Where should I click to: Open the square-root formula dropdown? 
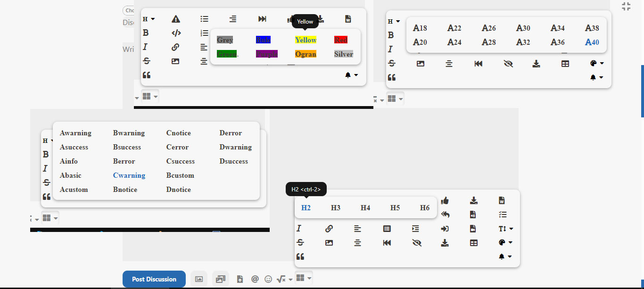284,279
